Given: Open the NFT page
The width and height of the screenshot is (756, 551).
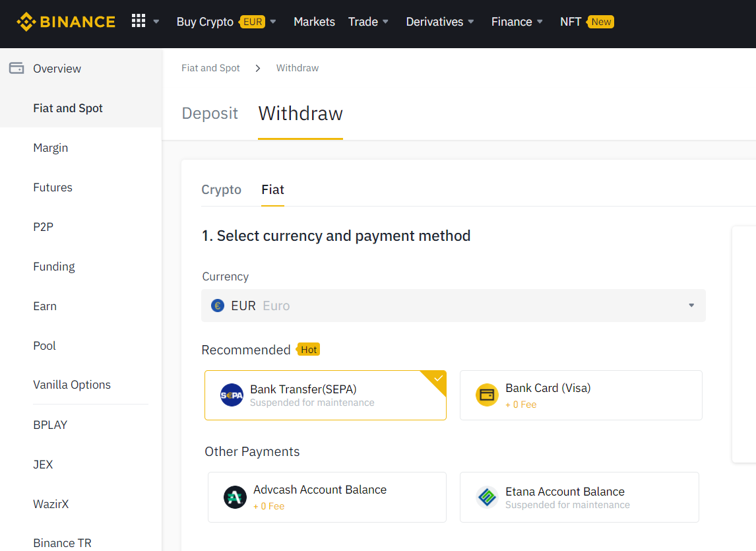Looking at the screenshot, I should coord(571,22).
